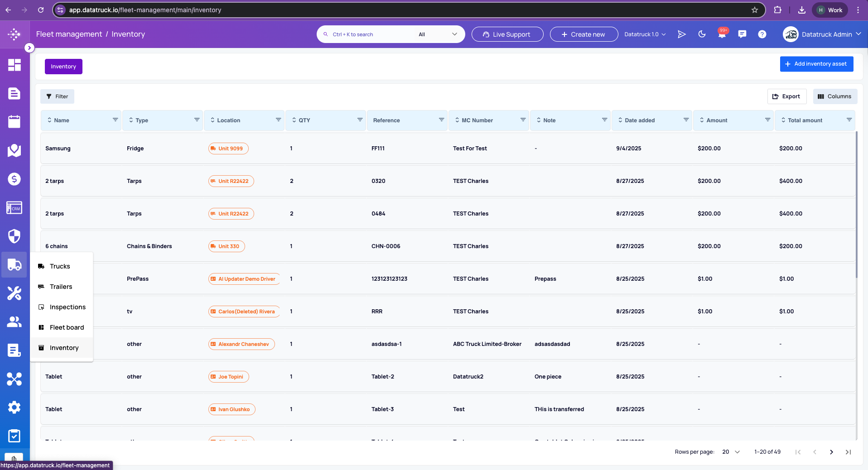Open the maintenance tools icon in sidebar
868x470 pixels.
pos(14,293)
